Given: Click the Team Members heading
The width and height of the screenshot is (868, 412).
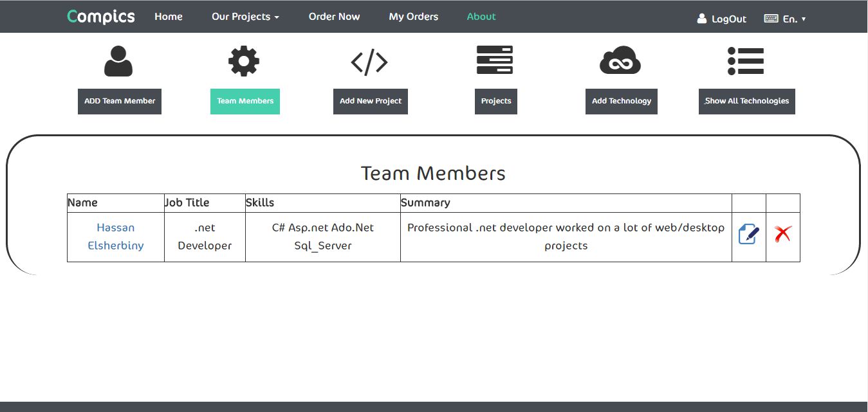Looking at the screenshot, I should click(x=433, y=174).
